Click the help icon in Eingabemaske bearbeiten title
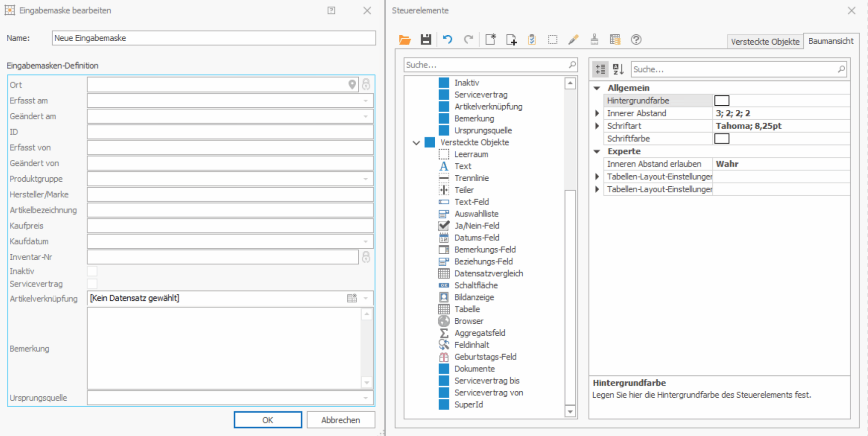 click(x=331, y=10)
